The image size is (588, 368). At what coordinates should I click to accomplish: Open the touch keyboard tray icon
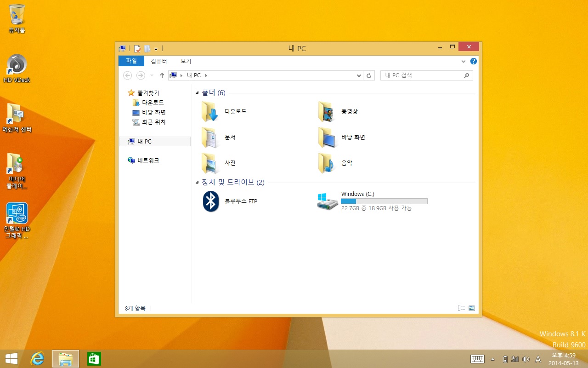(x=478, y=359)
